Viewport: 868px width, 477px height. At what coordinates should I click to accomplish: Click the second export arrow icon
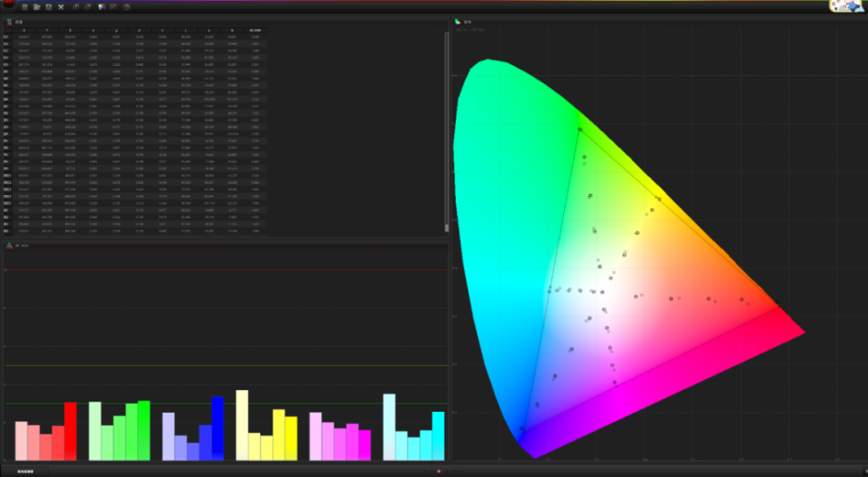[89, 7]
